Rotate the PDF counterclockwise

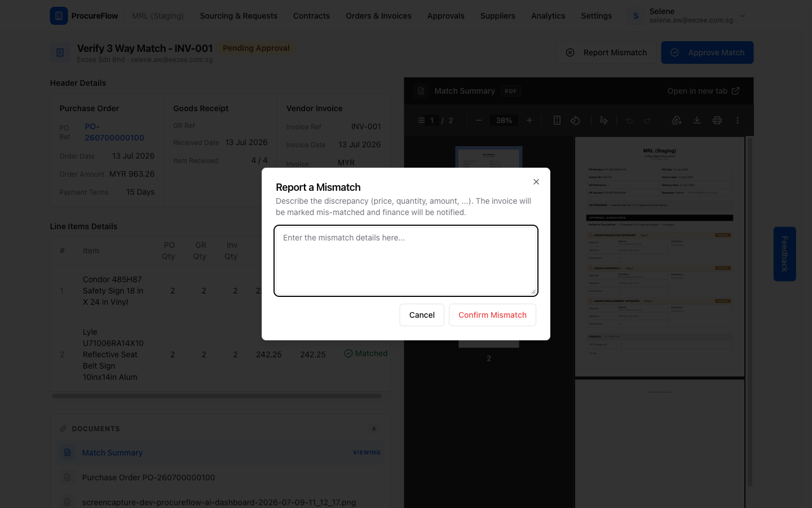(575, 120)
